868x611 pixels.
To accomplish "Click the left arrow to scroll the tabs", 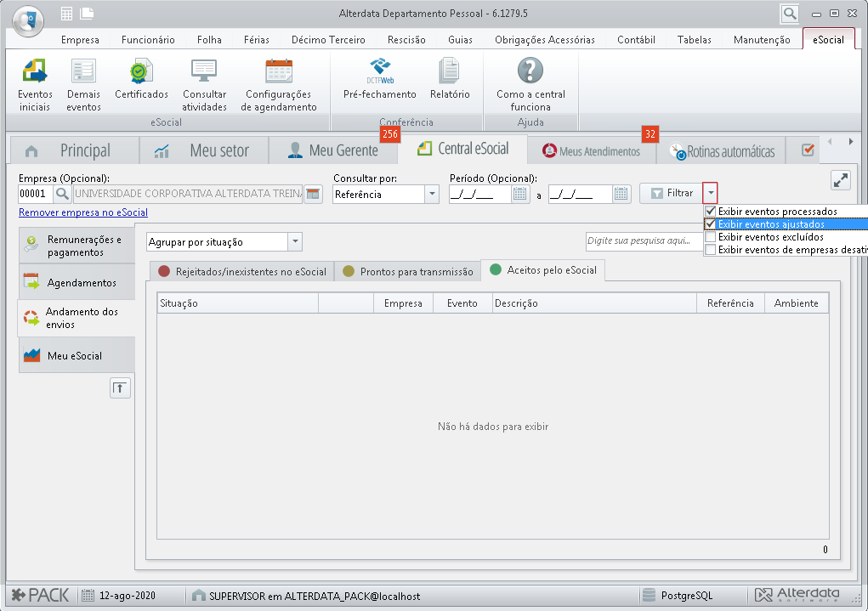I will coord(830,142).
